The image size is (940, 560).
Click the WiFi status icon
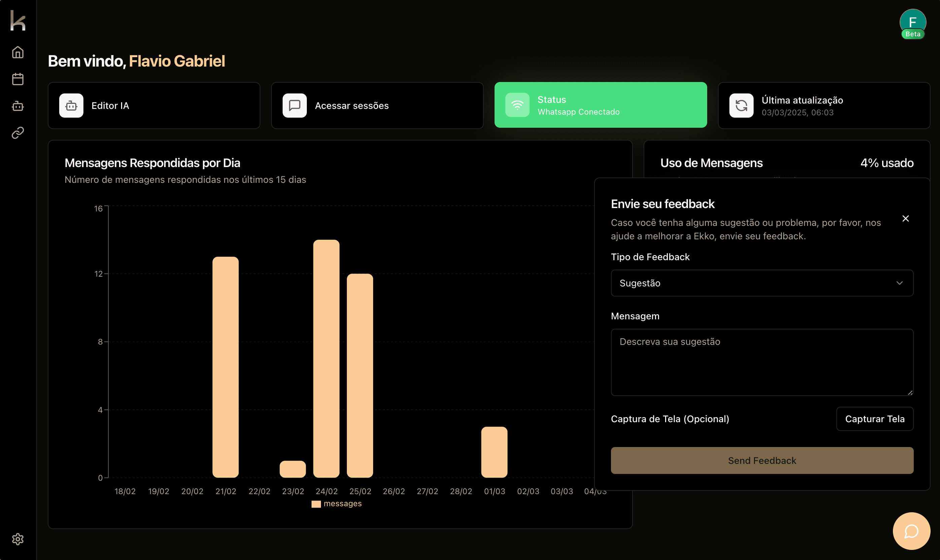pyautogui.click(x=517, y=105)
